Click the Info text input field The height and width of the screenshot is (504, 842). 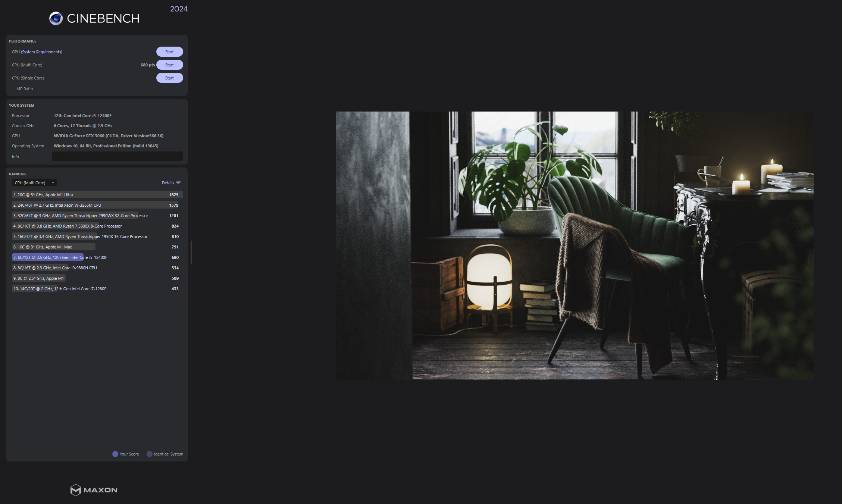[x=117, y=156]
